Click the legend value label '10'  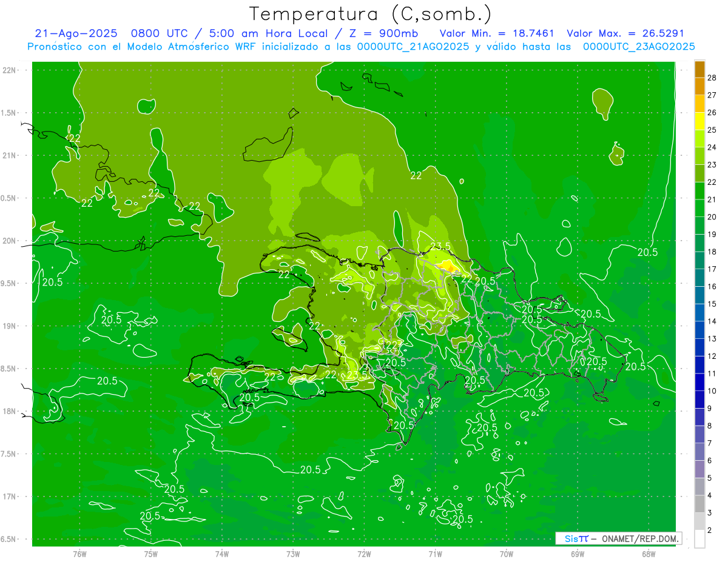pyautogui.click(x=712, y=391)
